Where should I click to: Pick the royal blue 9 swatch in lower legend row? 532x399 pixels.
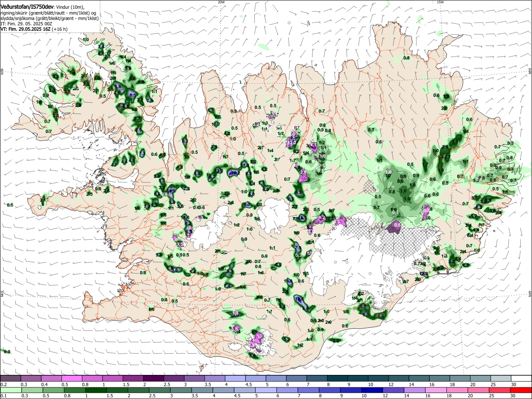coord(351,390)
